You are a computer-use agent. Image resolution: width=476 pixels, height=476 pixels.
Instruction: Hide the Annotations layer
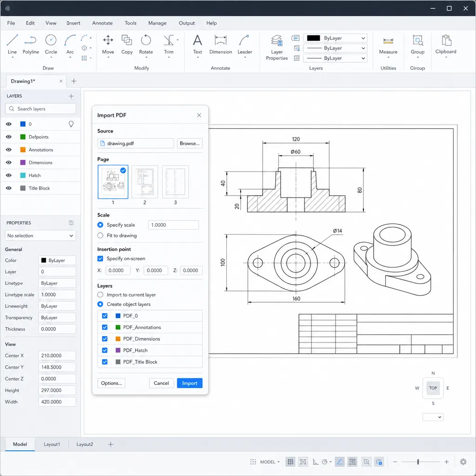(x=9, y=150)
